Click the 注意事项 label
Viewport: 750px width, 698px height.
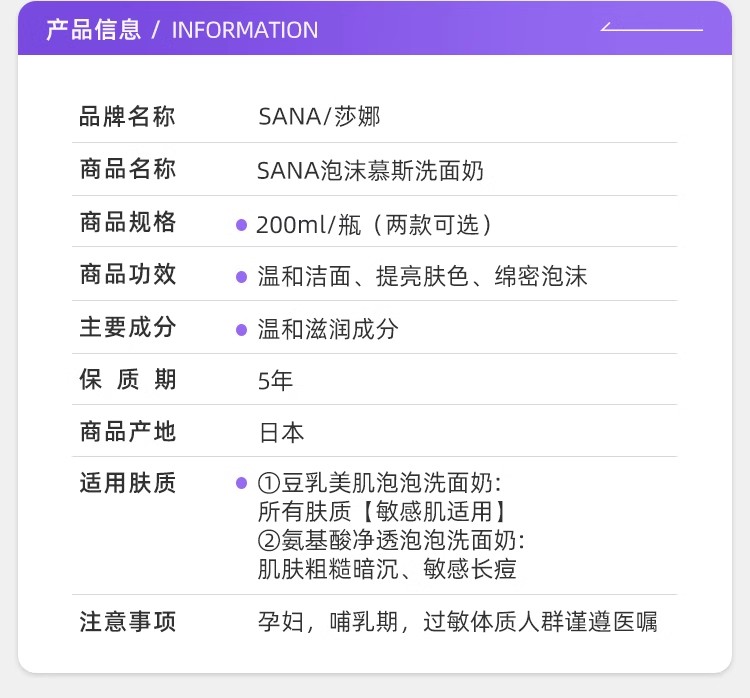(127, 622)
